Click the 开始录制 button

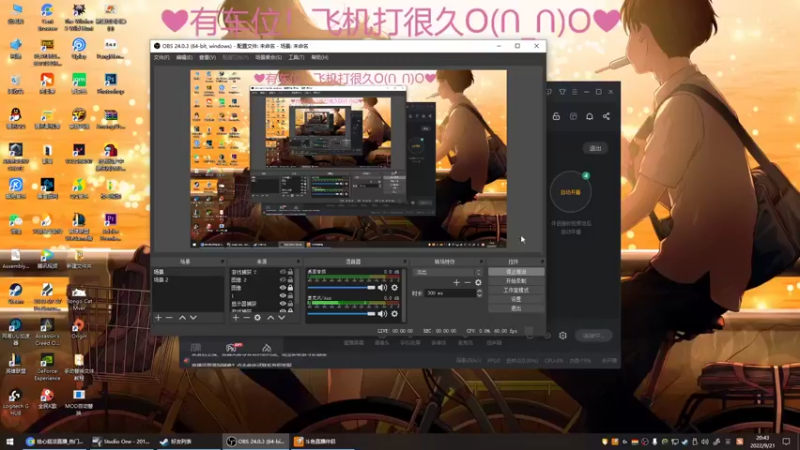click(516, 281)
